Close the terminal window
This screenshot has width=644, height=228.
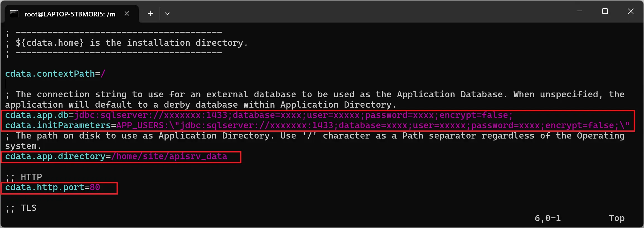(631, 11)
